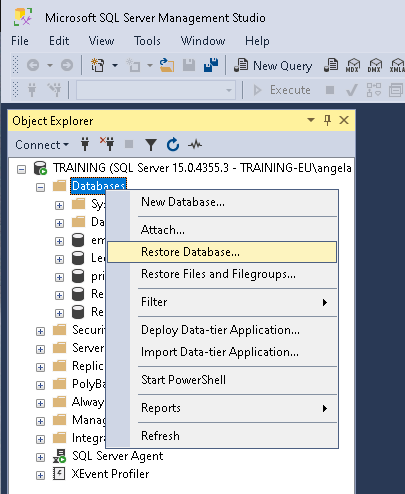Viewport: 405px width, 494px height.
Task: Click the Save All icon
Action: click(211, 65)
